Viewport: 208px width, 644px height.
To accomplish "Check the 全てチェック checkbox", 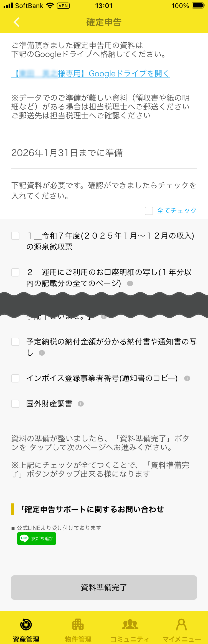I will 149,211.
